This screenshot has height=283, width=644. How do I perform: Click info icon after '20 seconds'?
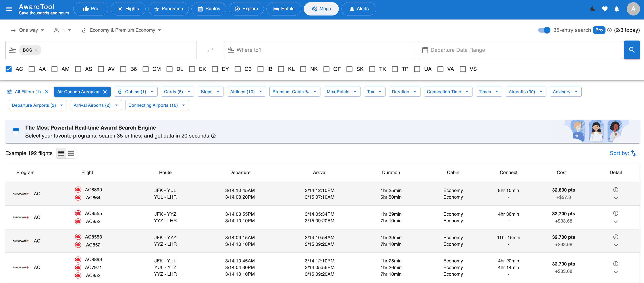click(x=213, y=136)
